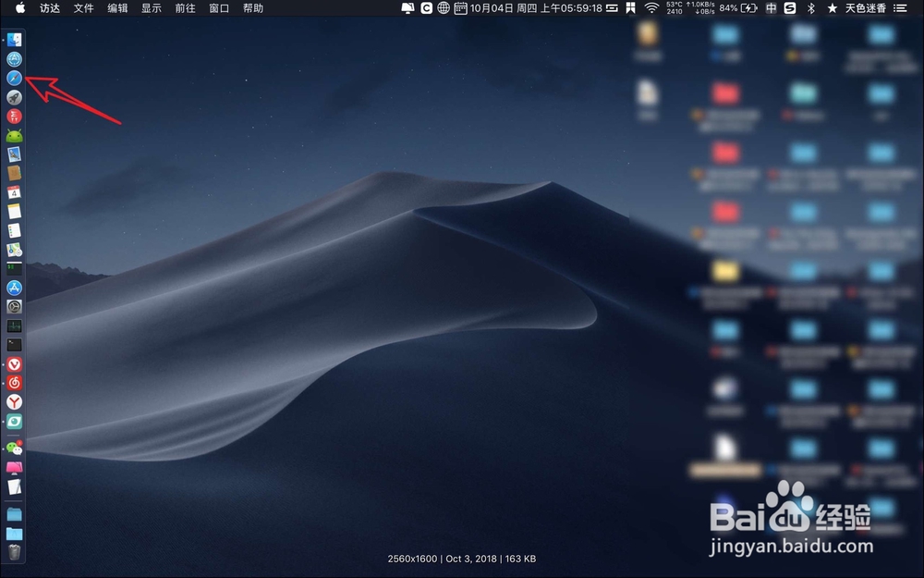Open System Preferences gear icon
Image resolution: width=924 pixels, height=578 pixels.
pyautogui.click(x=14, y=307)
